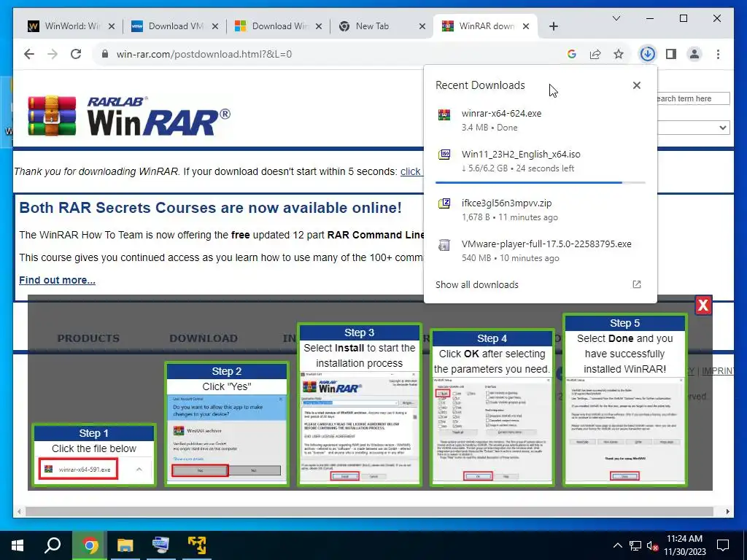The image size is (747, 560).
Task: Open the Windows Start menu
Action: (18, 545)
